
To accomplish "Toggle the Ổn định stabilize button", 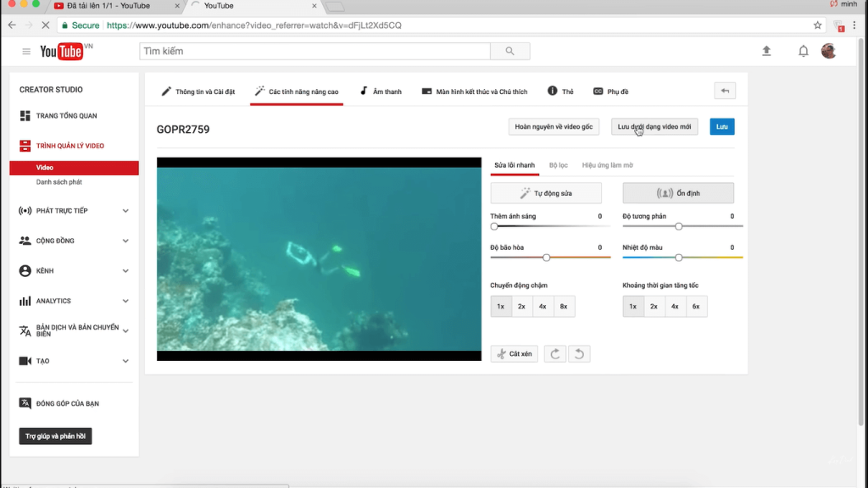I will point(678,193).
